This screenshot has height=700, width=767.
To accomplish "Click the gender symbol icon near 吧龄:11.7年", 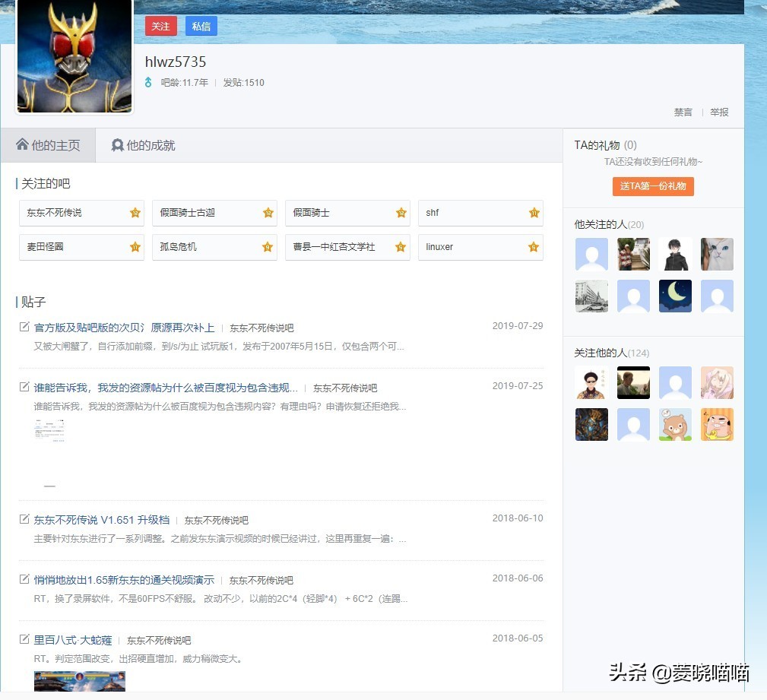I will (x=149, y=83).
